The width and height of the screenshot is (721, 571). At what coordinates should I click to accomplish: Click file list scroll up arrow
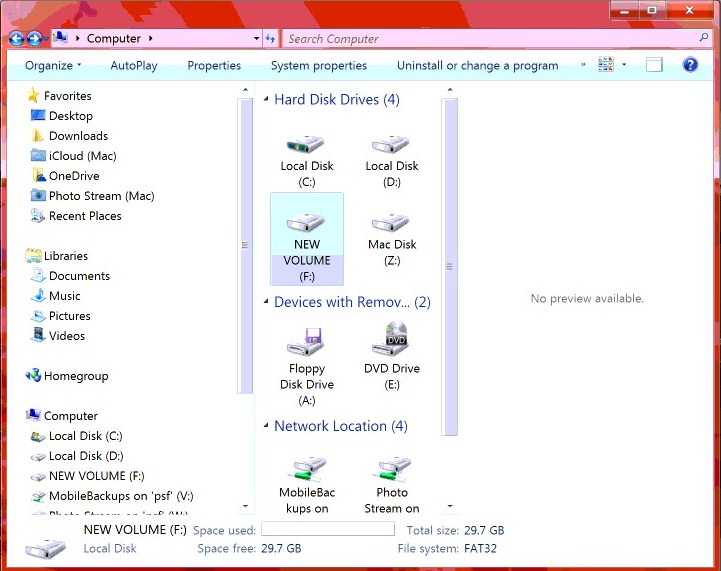[x=450, y=90]
